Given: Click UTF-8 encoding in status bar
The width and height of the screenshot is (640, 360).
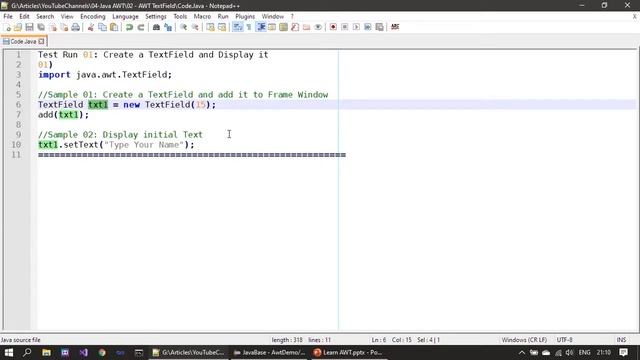Looking at the screenshot, I should (x=564, y=340).
